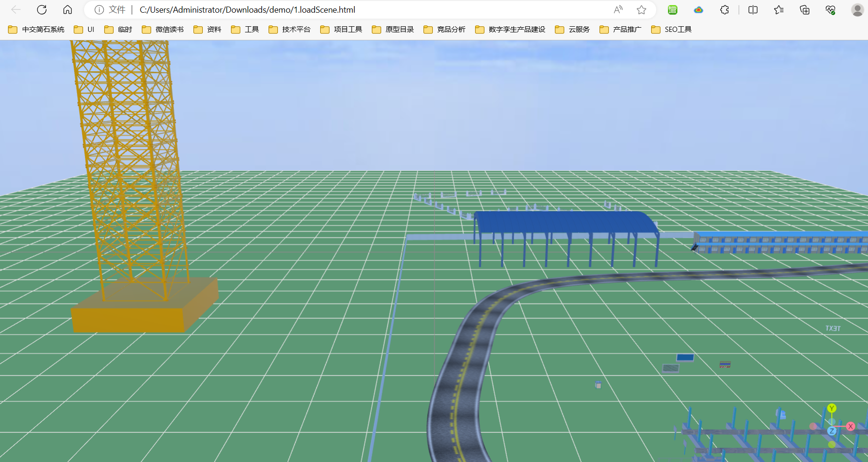Reload the page with refresh icon
The width and height of the screenshot is (868, 462).
coord(42,10)
